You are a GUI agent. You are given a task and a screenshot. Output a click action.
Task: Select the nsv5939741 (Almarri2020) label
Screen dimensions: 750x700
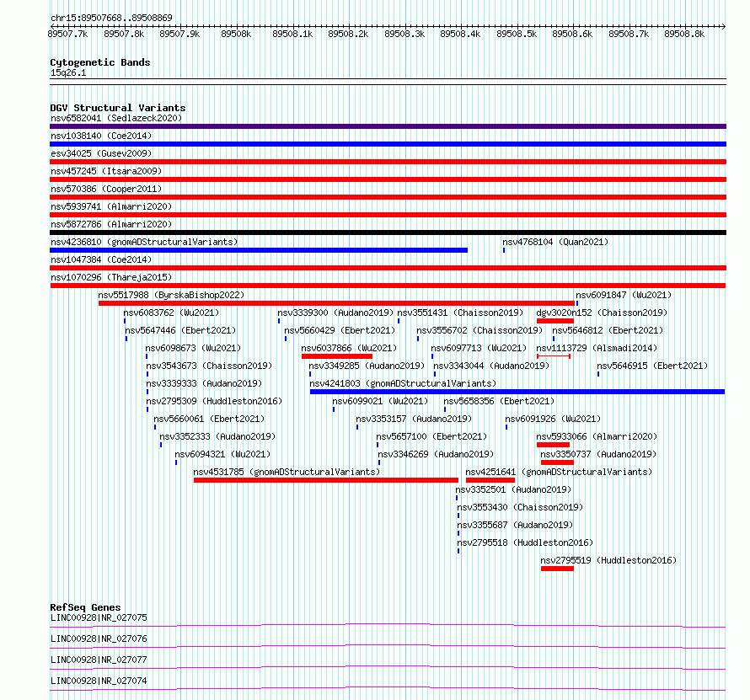tap(111, 206)
